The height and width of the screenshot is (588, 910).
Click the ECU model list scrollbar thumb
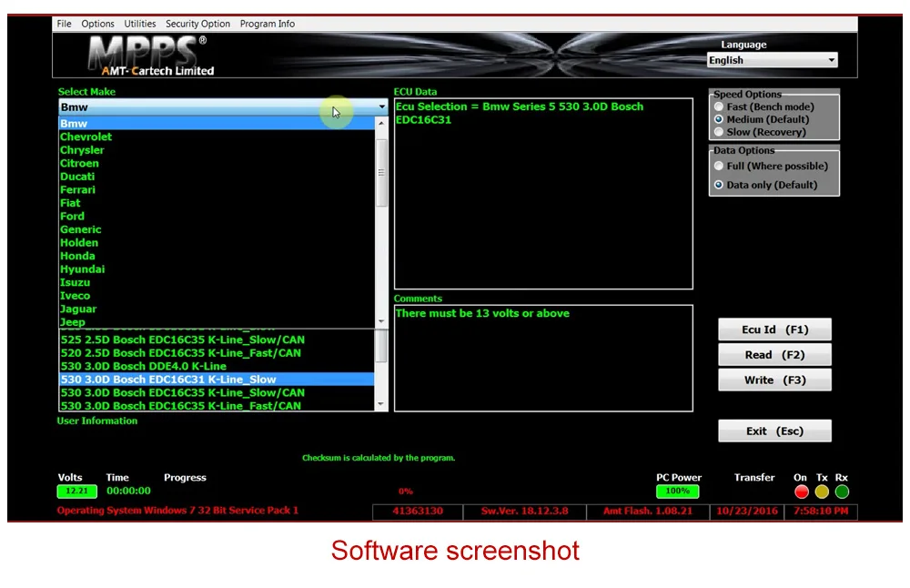(x=381, y=346)
